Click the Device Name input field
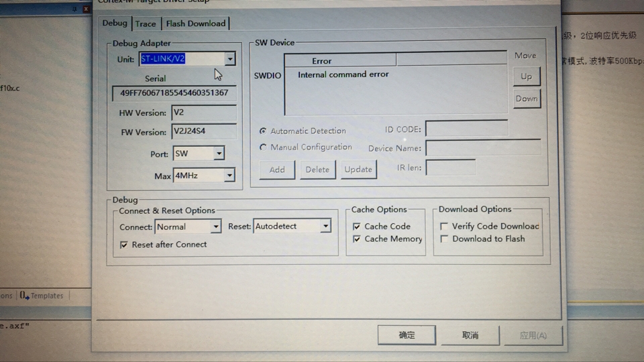 [x=483, y=147]
